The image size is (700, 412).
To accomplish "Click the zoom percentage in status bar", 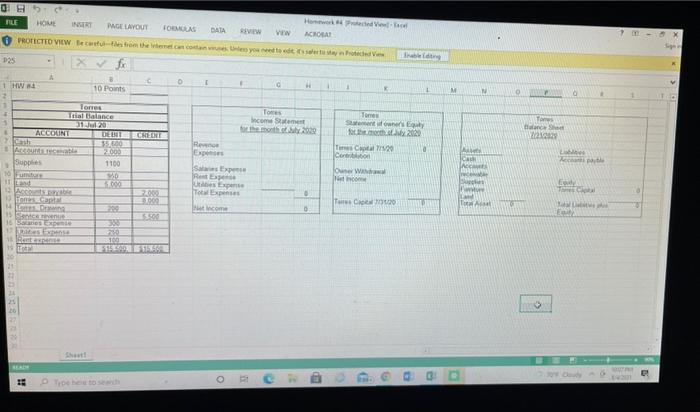I will (x=649, y=360).
